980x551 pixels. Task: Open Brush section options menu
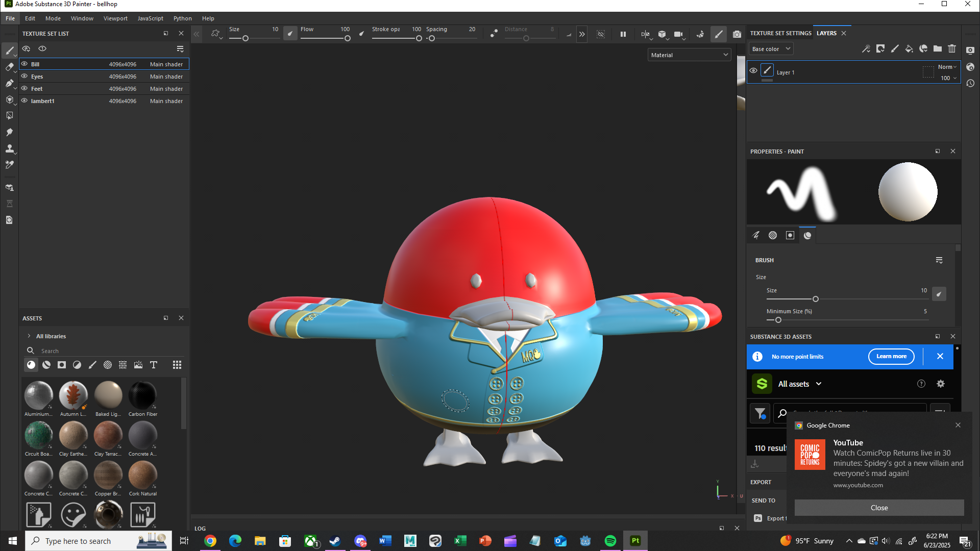point(939,260)
